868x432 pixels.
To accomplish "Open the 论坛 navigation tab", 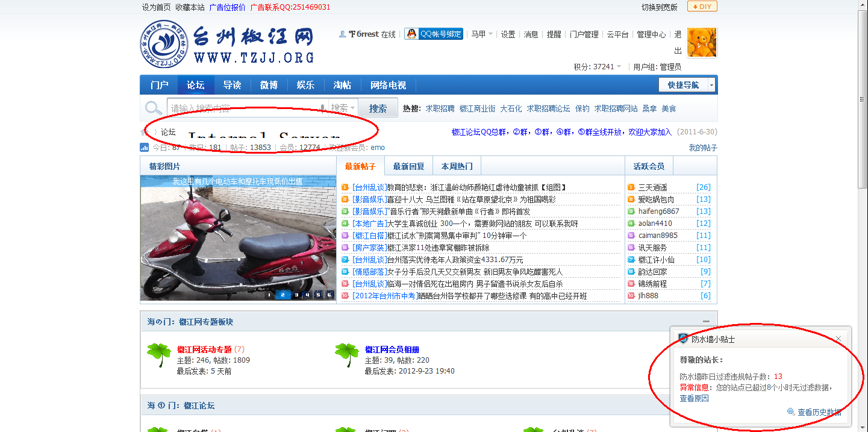I will pos(196,85).
